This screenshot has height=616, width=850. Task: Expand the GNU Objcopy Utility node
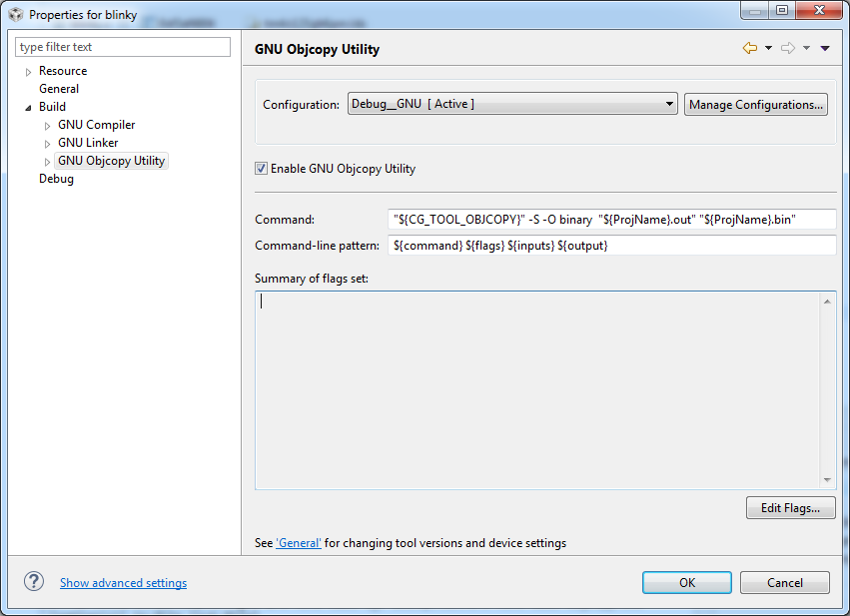click(x=47, y=162)
